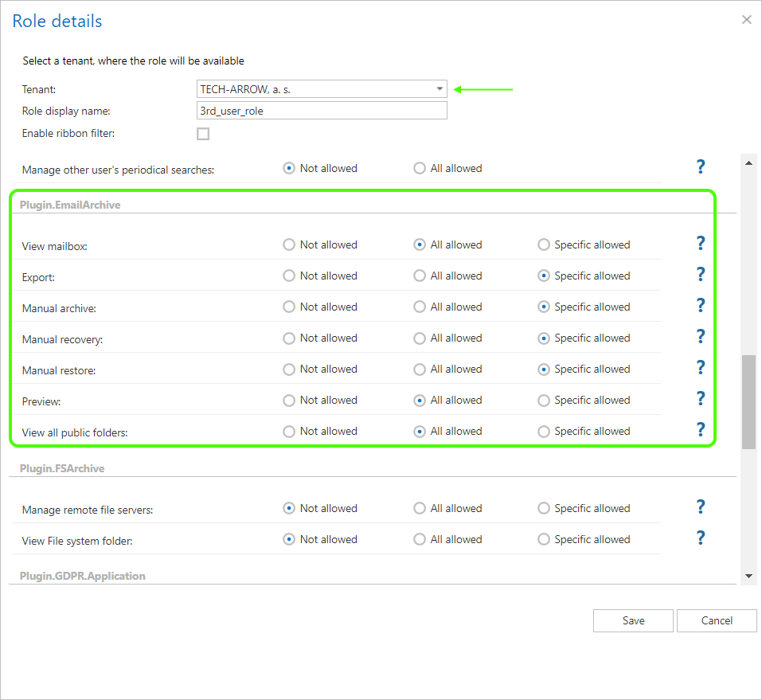Select Not allowed for View mailbox

[289, 244]
